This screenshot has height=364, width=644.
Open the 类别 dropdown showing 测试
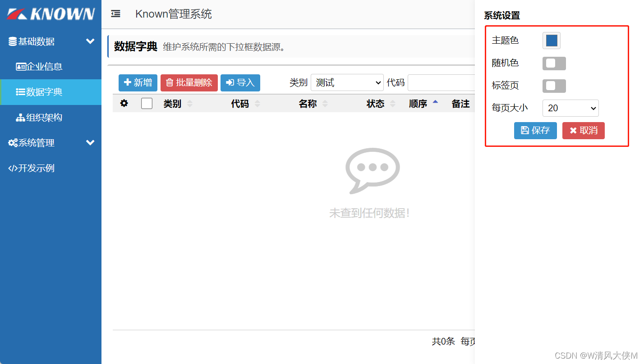[347, 83]
